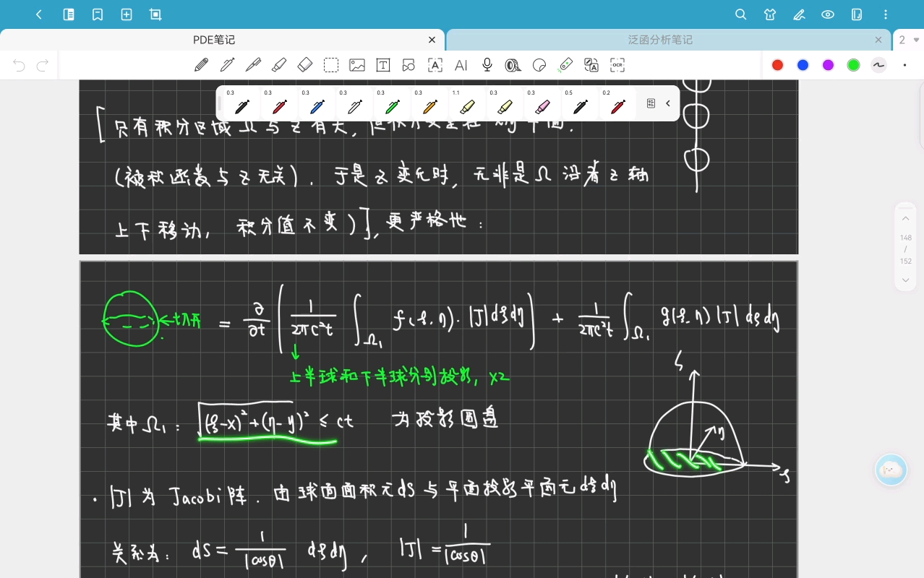Open the floating cloud assistant button
The image size is (924, 578).
(x=891, y=470)
